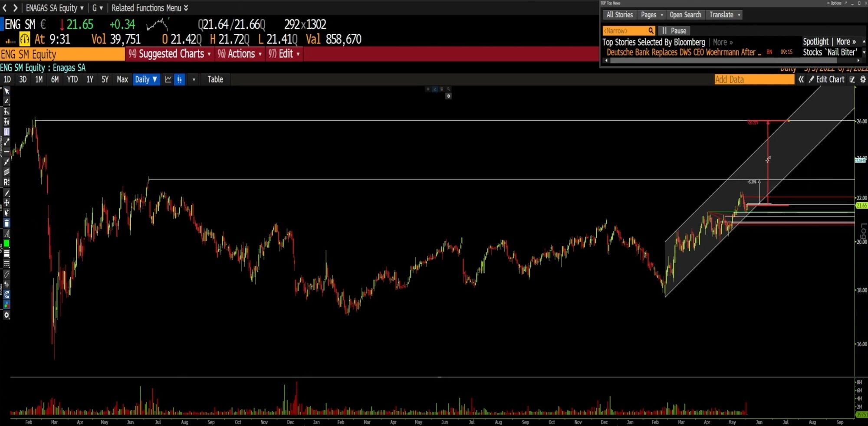Screen dimensions: 868x426
Task: Set chart range to Max
Action: (122, 79)
